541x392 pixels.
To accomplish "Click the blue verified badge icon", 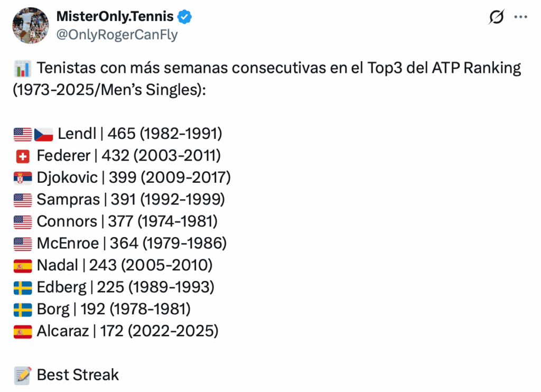I will coord(184,17).
